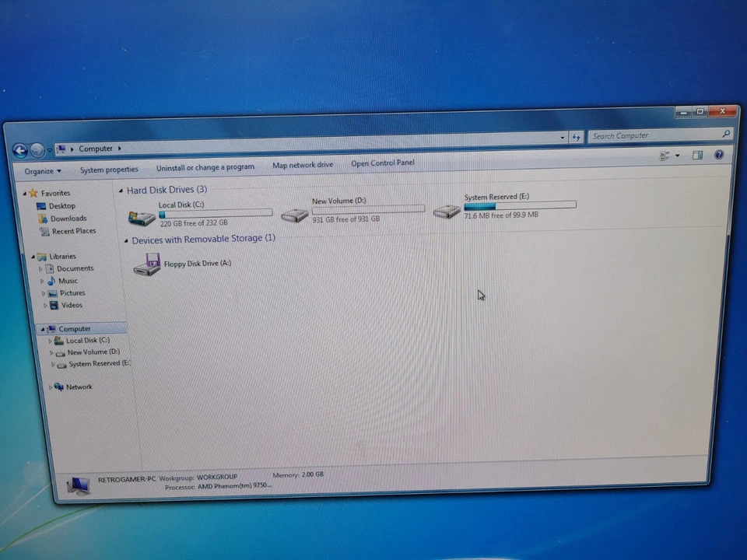Click the Refresh icon beside the address bar
This screenshot has width=747, height=560.
[576, 137]
